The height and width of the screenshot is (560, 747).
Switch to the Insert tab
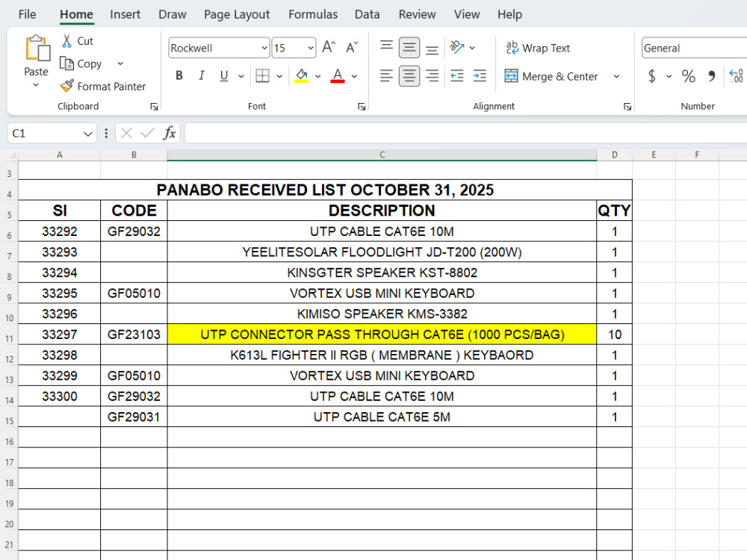click(125, 14)
